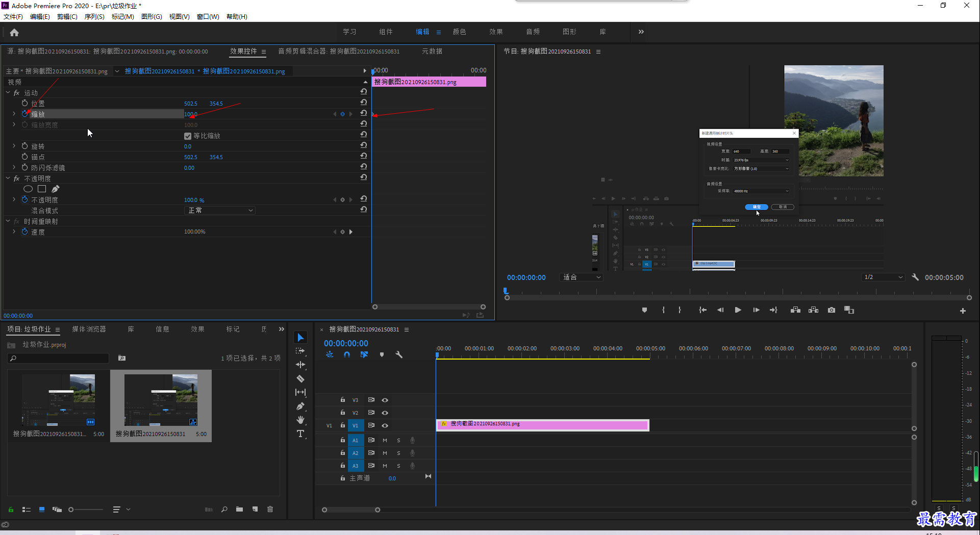Select the Ripple Edit tool
This screenshot has height=535, width=980.
(x=300, y=365)
